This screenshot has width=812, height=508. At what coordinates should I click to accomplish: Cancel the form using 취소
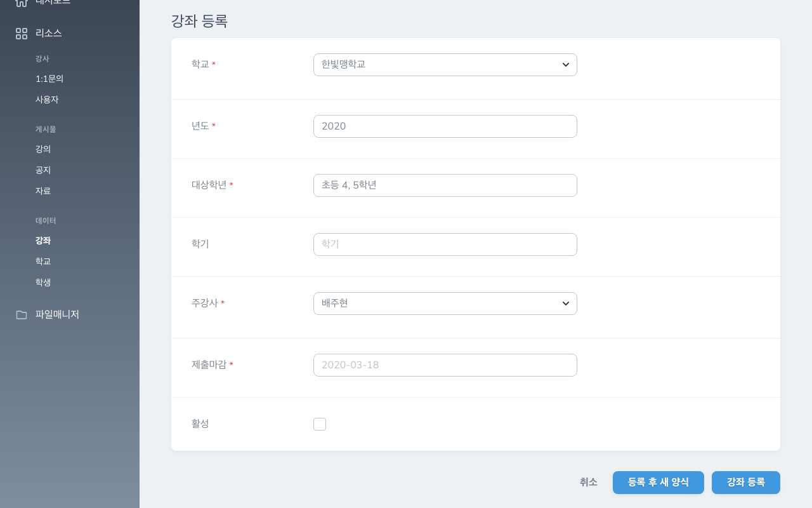coord(588,483)
